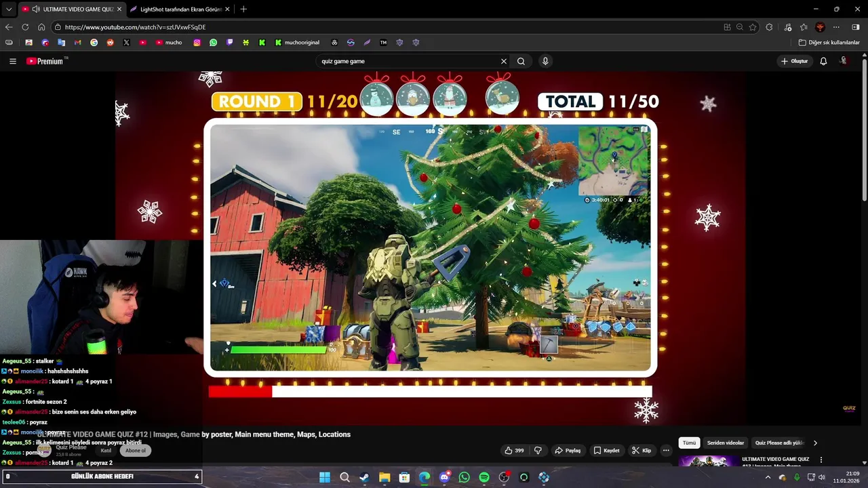Open the muchooriginal Kick bookmark
This screenshot has width=868, height=488.
[297, 42]
